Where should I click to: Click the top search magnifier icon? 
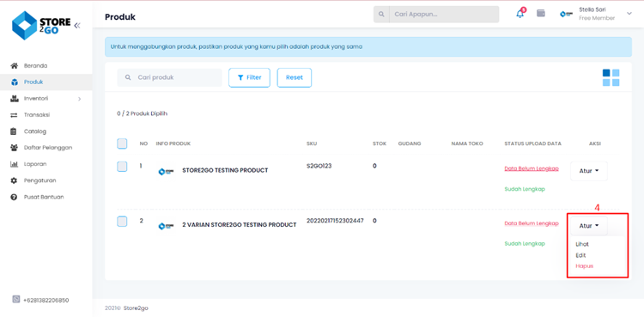pos(381,15)
